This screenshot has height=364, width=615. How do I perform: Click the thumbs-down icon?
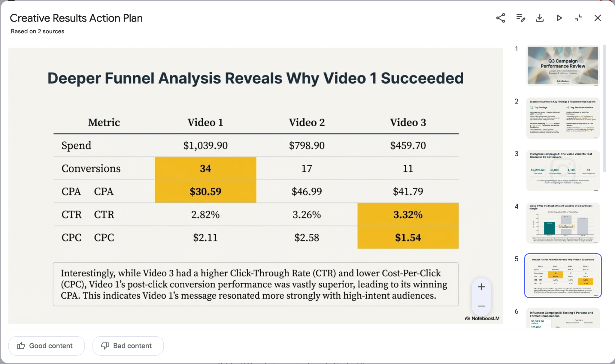coord(105,346)
